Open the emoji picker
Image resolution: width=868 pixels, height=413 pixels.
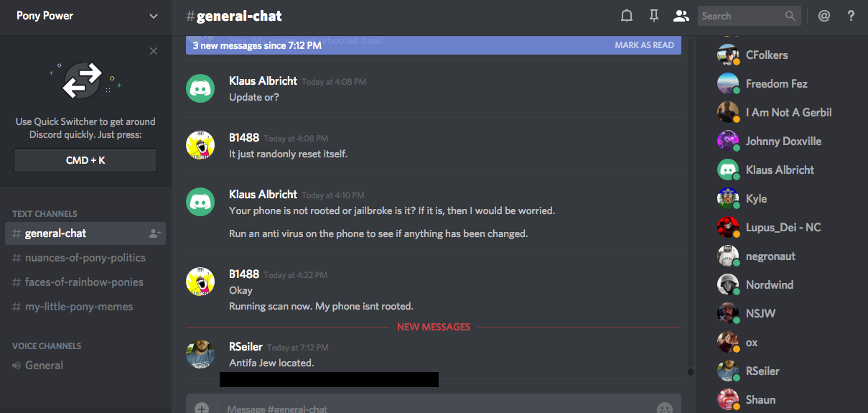(x=665, y=408)
